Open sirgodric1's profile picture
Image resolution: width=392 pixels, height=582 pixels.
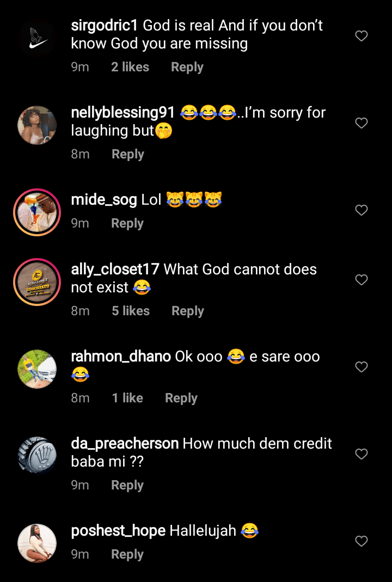tap(37, 38)
